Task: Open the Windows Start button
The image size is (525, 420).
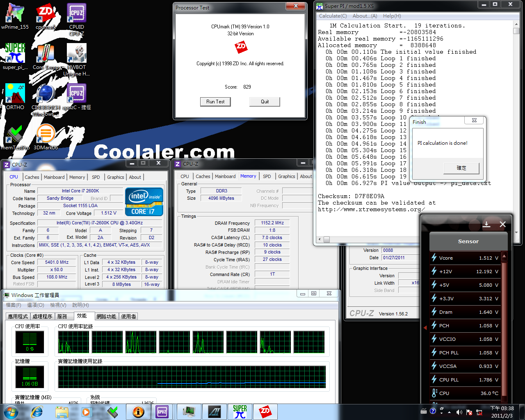Action: click(x=11, y=412)
